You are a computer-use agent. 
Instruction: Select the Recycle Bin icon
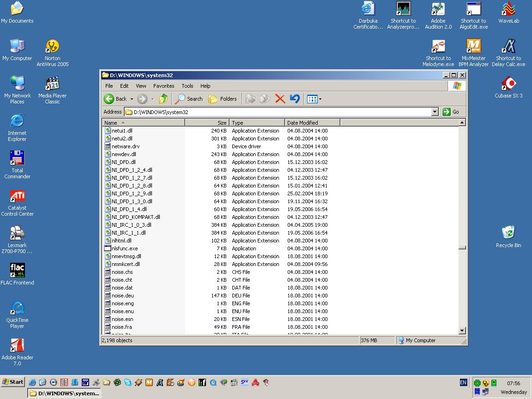(x=508, y=233)
